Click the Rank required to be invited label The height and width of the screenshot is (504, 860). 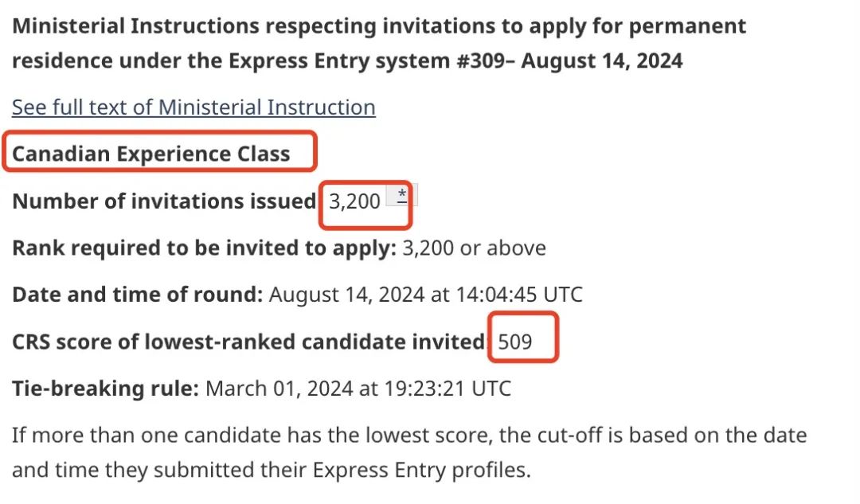click(x=204, y=248)
